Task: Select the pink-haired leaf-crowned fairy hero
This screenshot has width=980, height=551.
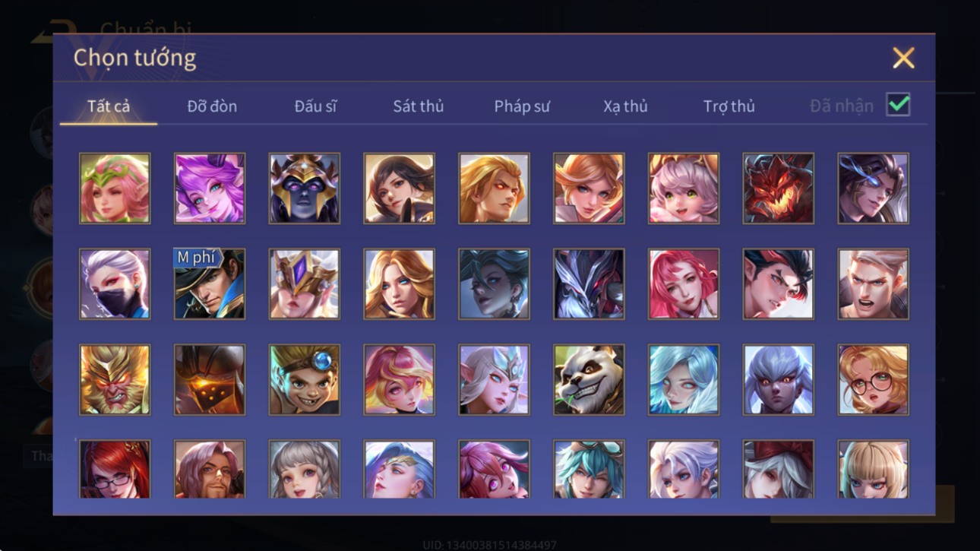Action: (x=115, y=188)
